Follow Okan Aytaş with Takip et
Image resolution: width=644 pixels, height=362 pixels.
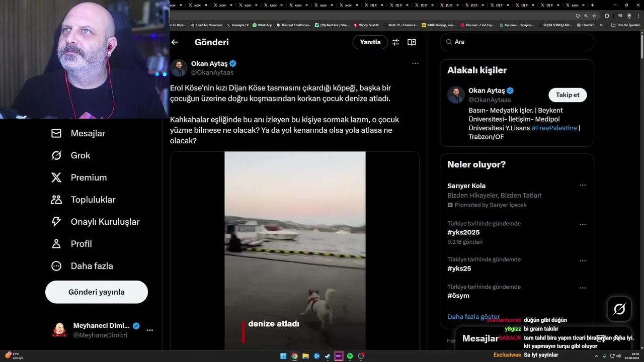[x=568, y=95]
